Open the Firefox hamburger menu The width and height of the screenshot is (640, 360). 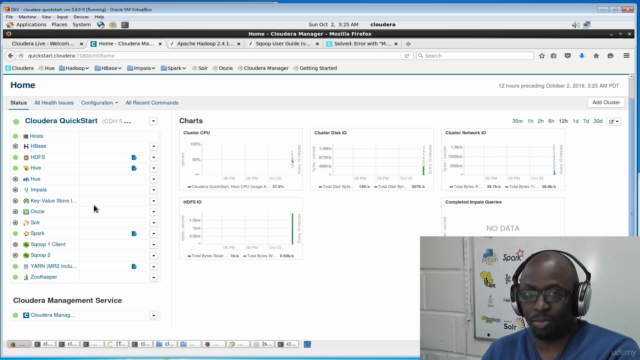(626, 56)
